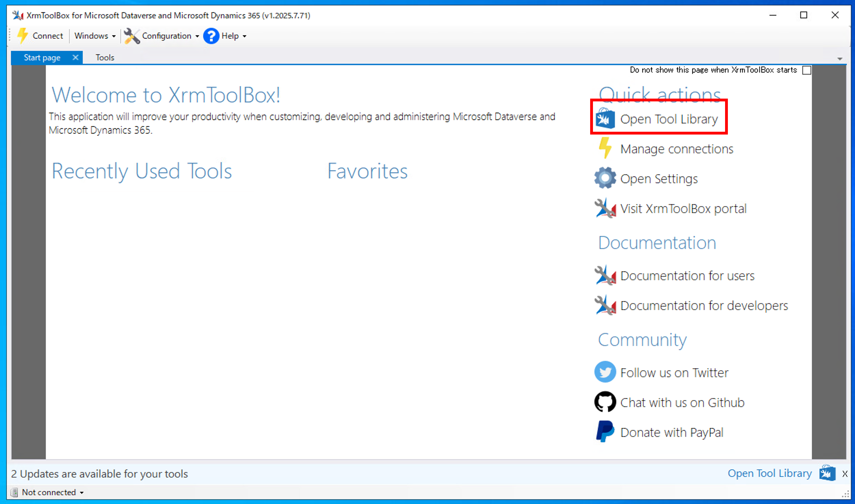Expand the Help dropdown arrow

(x=244, y=36)
